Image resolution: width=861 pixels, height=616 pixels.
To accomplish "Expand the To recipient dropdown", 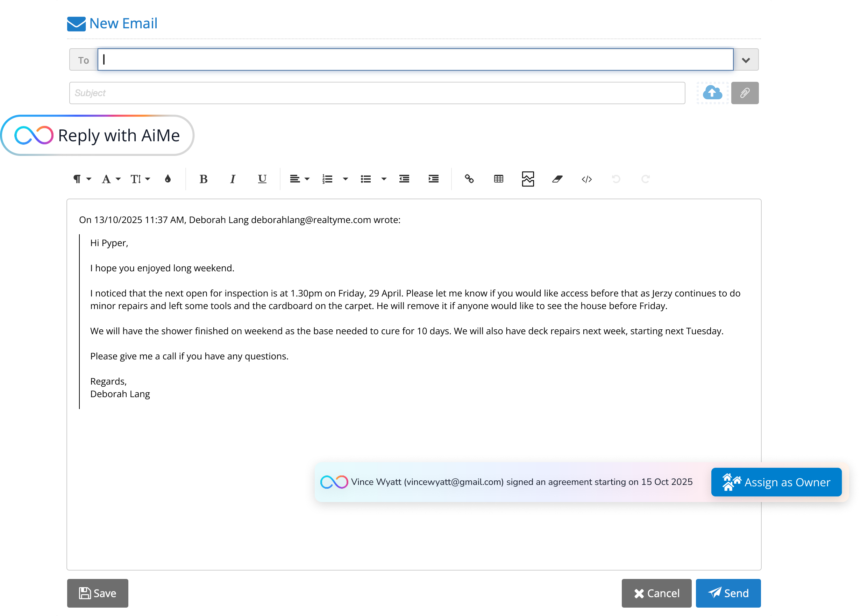I will tap(746, 59).
